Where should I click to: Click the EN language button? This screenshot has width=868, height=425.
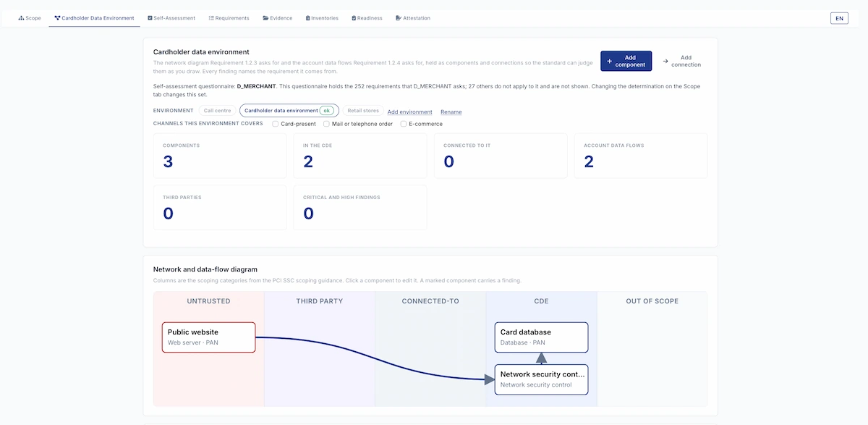click(x=839, y=18)
